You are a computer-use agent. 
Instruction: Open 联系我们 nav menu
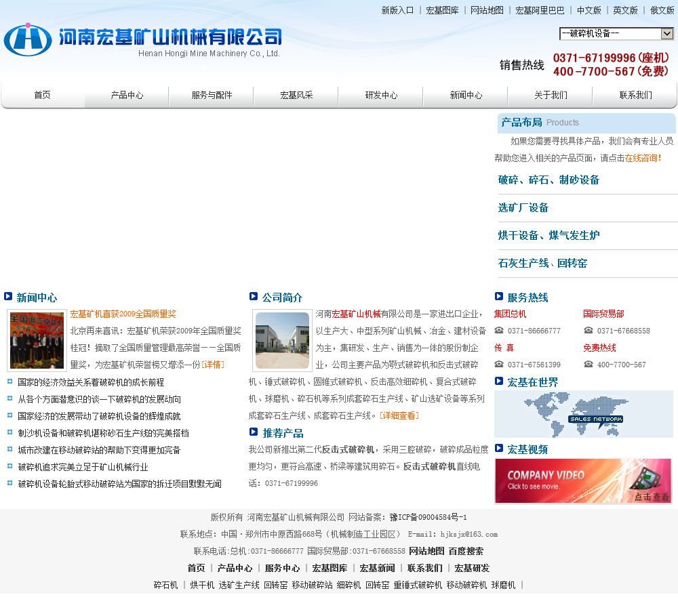[635, 95]
